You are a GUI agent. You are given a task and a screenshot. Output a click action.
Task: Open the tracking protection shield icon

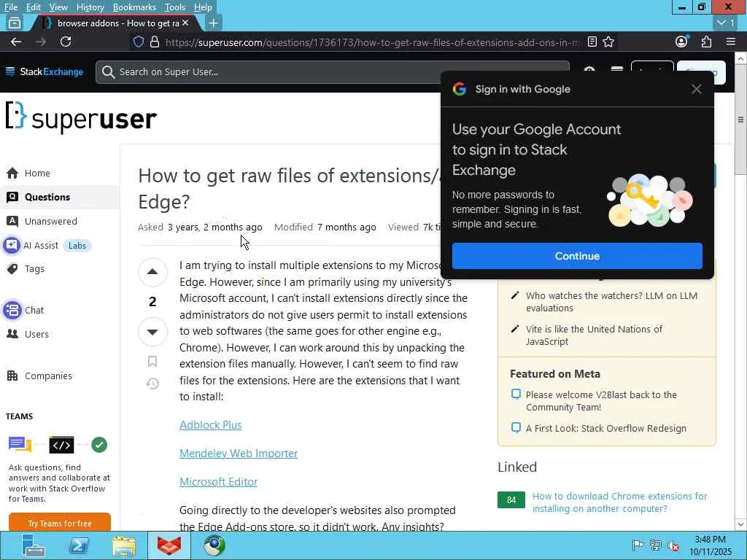(138, 42)
